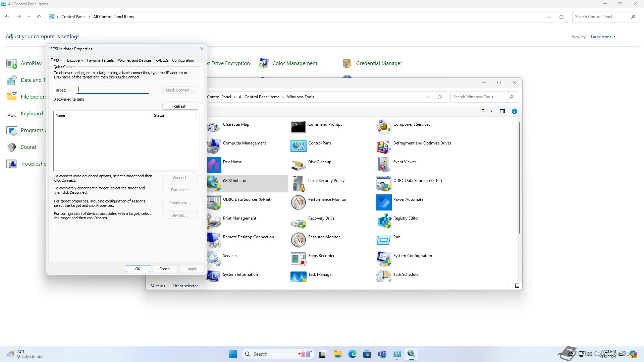Click OK in iSCSI Initiator Properties
Image resolution: width=644 pixels, height=362 pixels.
coord(138,269)
